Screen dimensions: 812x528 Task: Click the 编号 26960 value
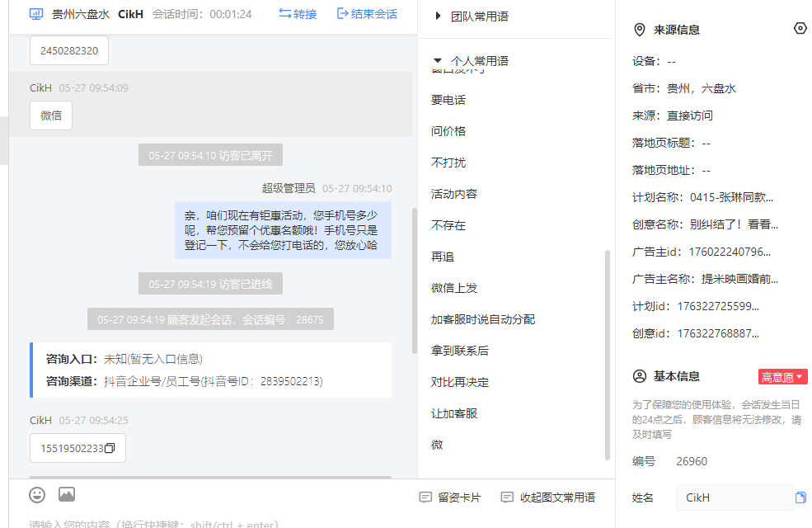pos(692,461)
